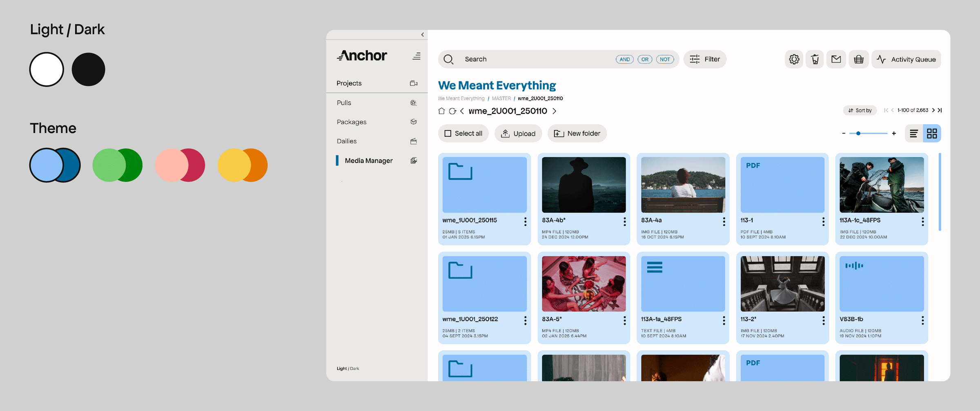980x411 pixels.
Task: Click the home icon beside the folder name
Action: [441, 111]
